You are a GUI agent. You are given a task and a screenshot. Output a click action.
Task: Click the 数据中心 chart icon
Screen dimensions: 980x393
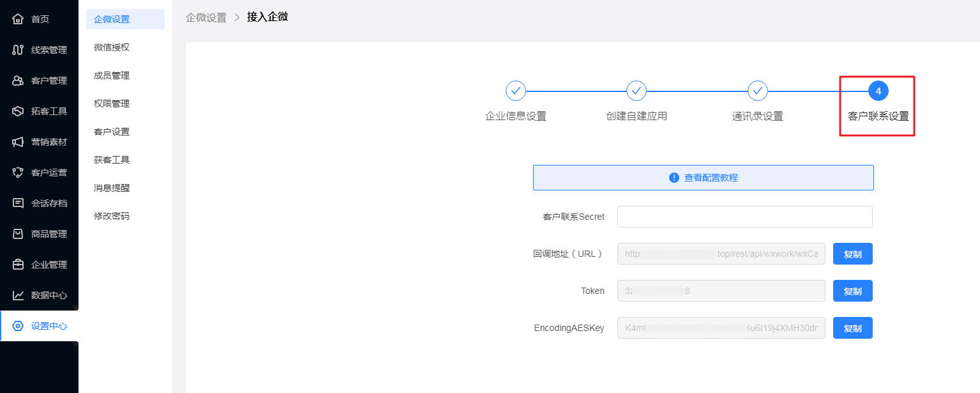(x=19, y=295)
